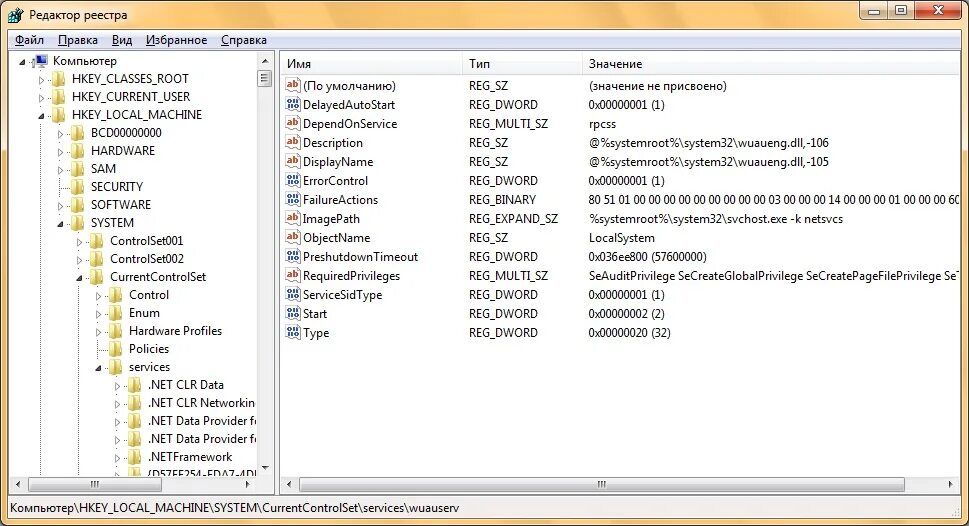The height and width of the screenshot is (526, 969).
Task: Click the SECURITY folder icon
Action: coord(78,187)
